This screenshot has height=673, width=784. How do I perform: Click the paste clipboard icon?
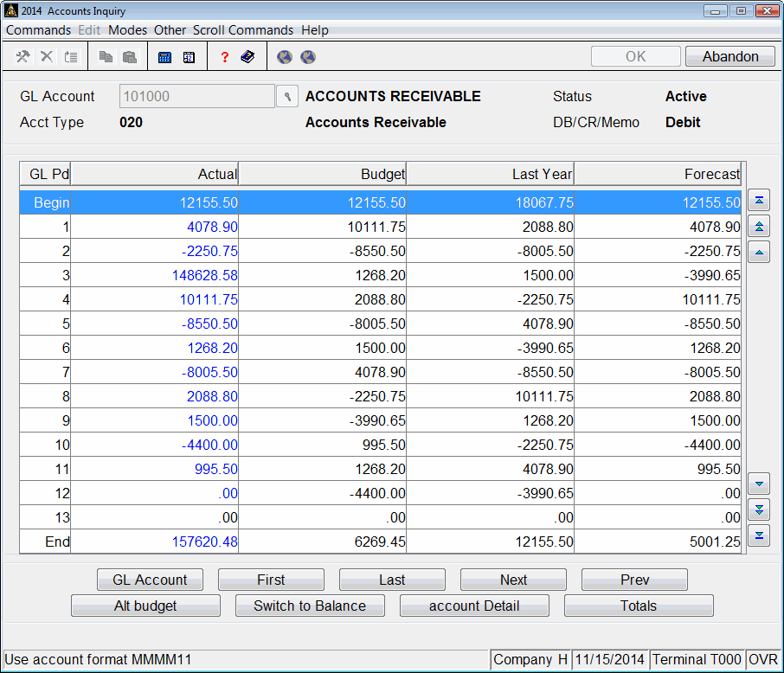[x=130, y=56]
